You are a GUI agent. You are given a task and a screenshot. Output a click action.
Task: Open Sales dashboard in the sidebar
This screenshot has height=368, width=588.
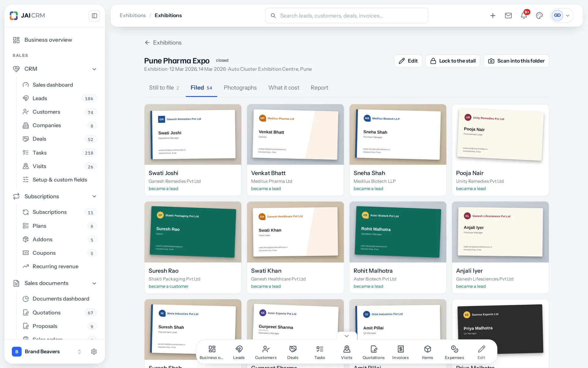pos(60,85)
